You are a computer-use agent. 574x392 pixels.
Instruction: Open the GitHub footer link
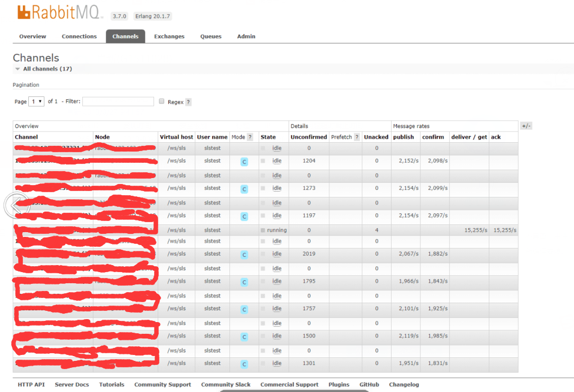[x=369, y=384]
